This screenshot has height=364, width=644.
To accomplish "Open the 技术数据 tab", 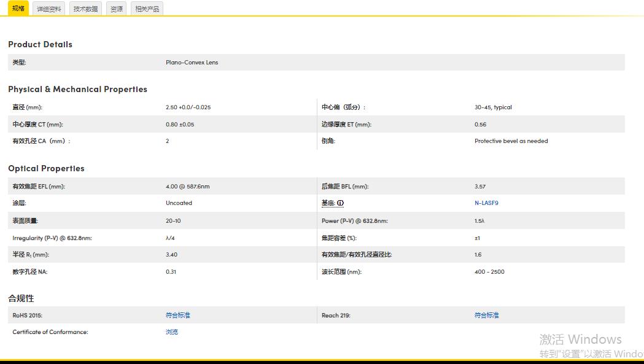I will 85,9.
